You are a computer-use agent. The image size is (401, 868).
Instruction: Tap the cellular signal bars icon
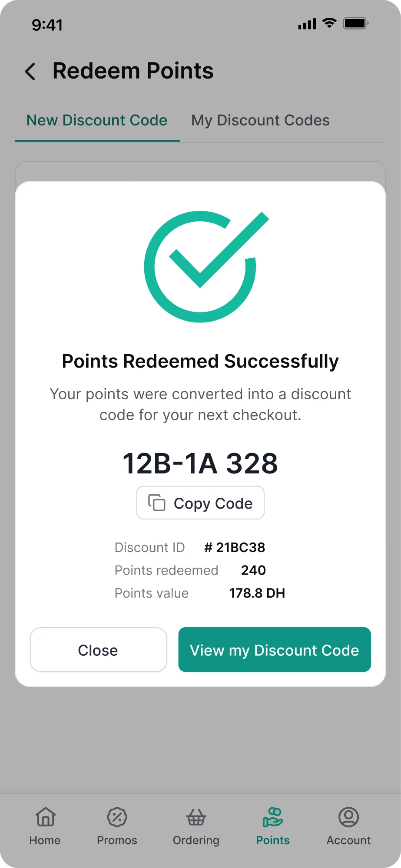(307, 24)
